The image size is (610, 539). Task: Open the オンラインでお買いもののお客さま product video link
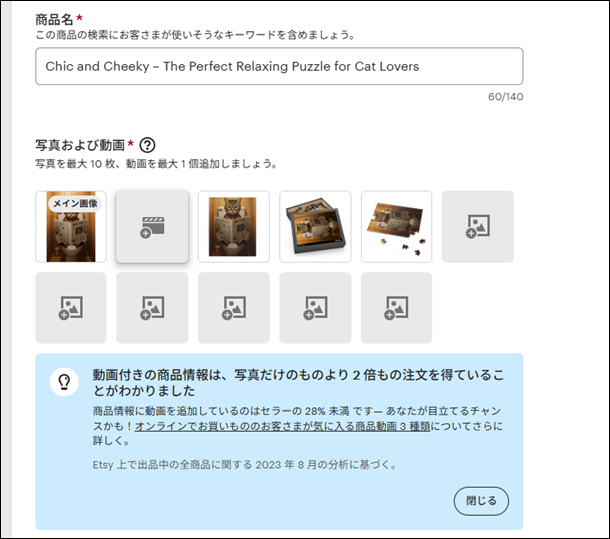[x=282, y=427]
